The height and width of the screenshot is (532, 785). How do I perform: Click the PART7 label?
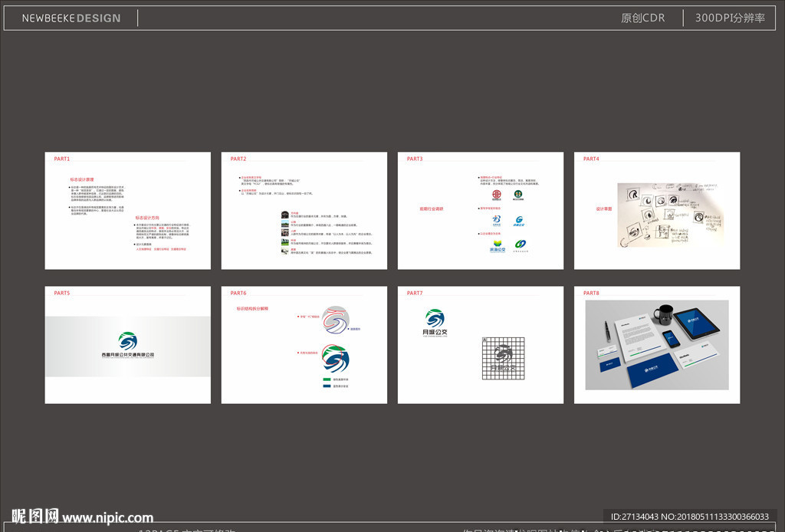click(415, 294)
